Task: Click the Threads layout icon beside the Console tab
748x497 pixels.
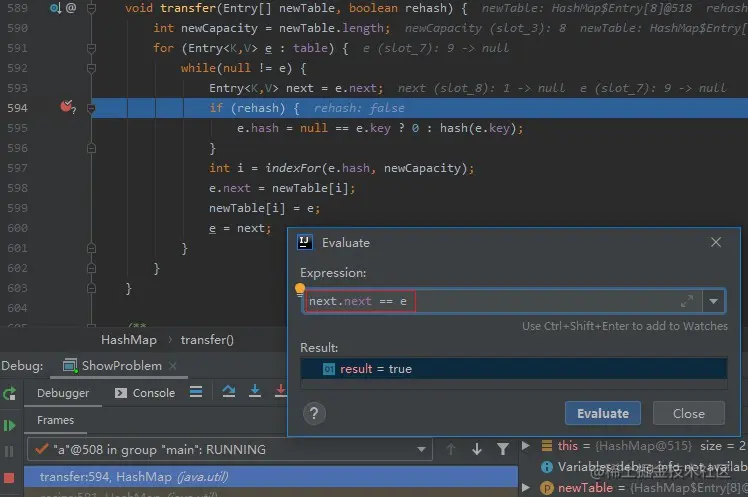Action: (196, 392)
